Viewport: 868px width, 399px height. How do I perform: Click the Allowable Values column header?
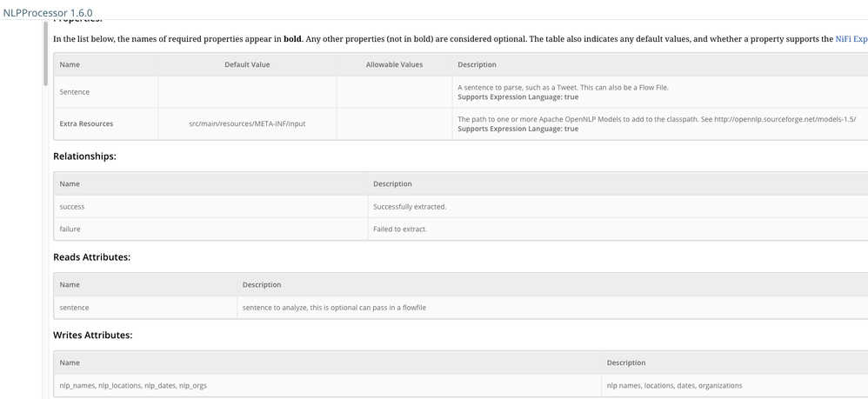tap(394, 64)
